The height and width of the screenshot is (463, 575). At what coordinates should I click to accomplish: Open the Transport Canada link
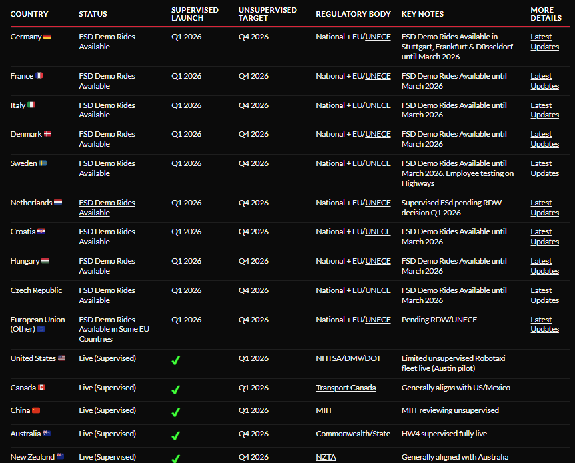pos(346,387)
